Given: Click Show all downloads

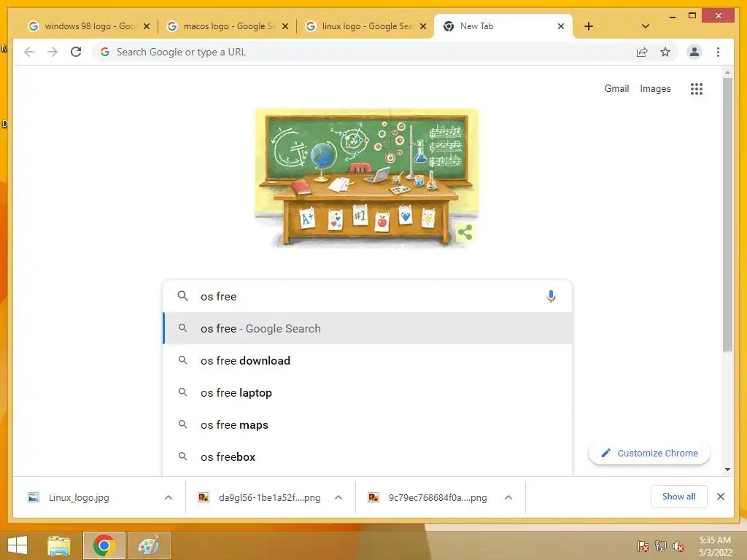Looking at the screenshot, I should 679,497.
